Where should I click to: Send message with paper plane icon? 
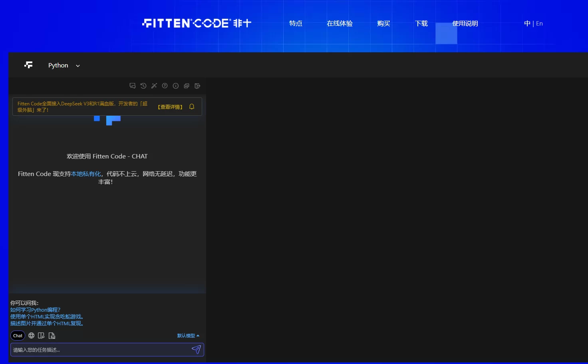point(196,350)
